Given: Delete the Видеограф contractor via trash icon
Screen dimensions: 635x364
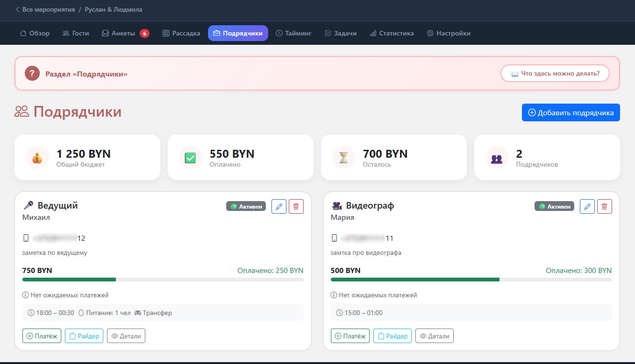Looking at the screenshot, I should pyautogui.click(x=605, y=206).
